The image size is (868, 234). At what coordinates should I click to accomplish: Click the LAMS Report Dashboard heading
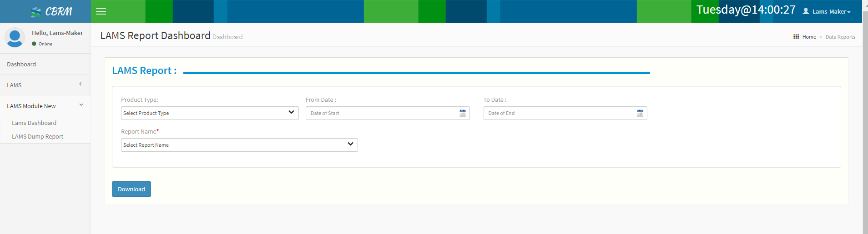pyautogui.click(x=155, y=35)
